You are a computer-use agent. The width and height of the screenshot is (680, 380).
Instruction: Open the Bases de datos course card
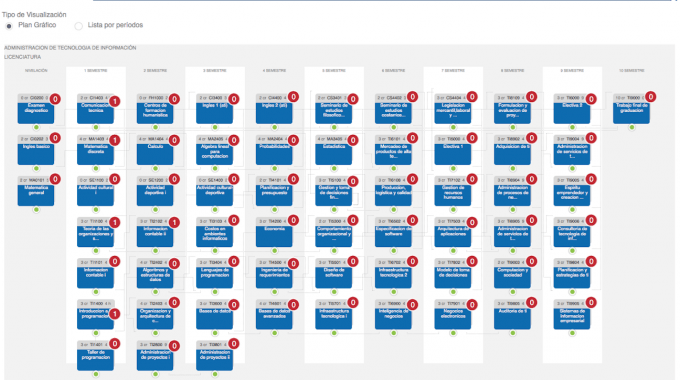click(215, 314)
